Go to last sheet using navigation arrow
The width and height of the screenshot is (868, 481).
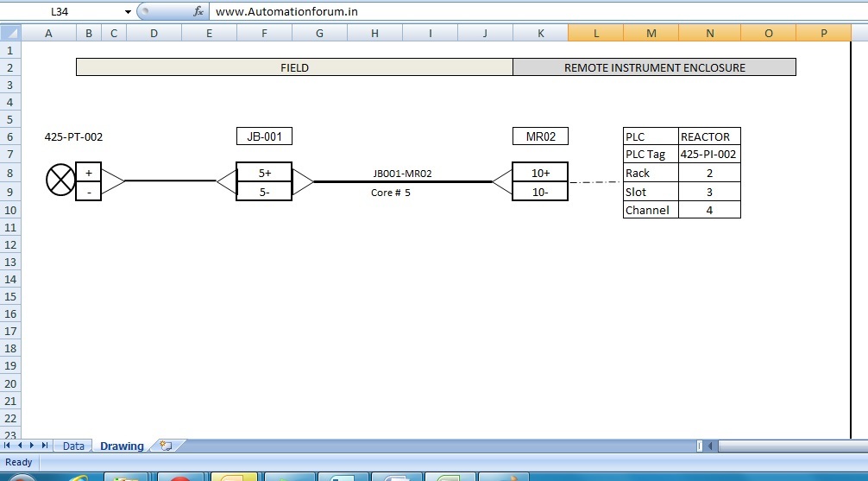click(44, 446)
